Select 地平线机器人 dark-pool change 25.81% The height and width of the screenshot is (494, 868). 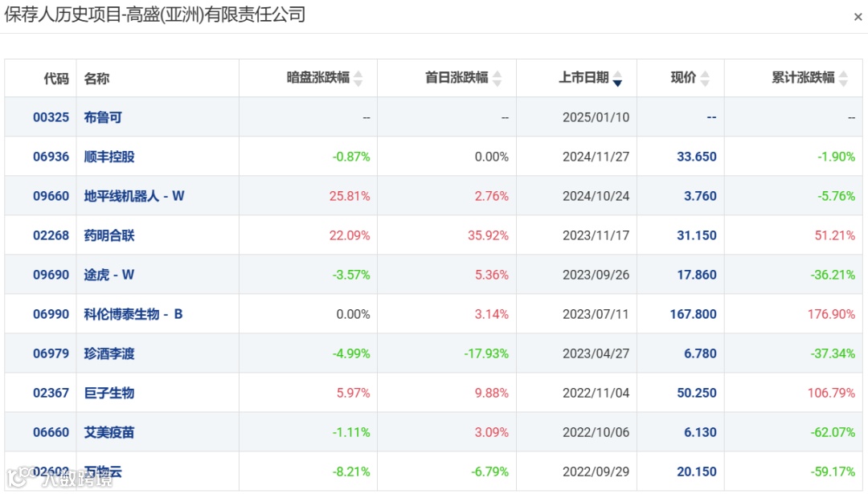(350, 196)
